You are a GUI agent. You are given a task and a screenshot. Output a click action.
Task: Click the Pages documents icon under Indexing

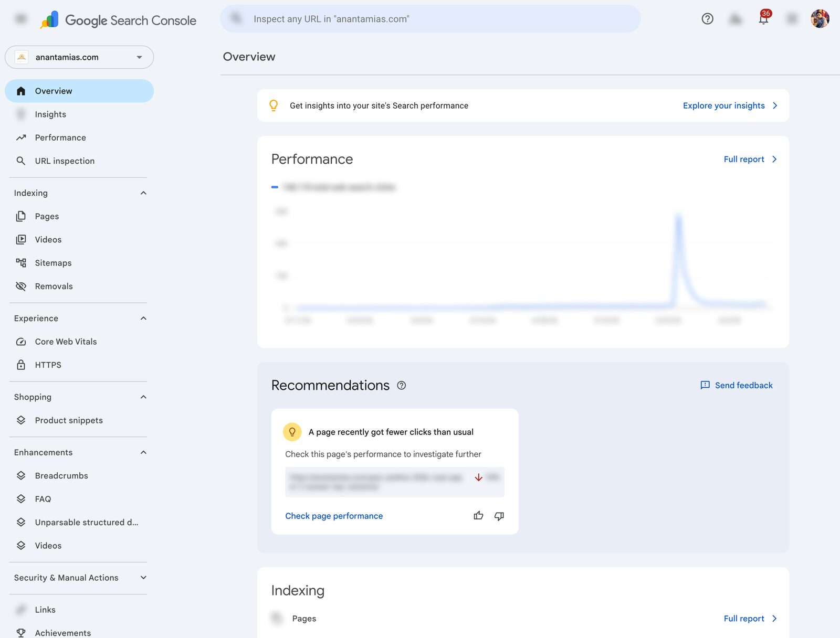[21, 216]
